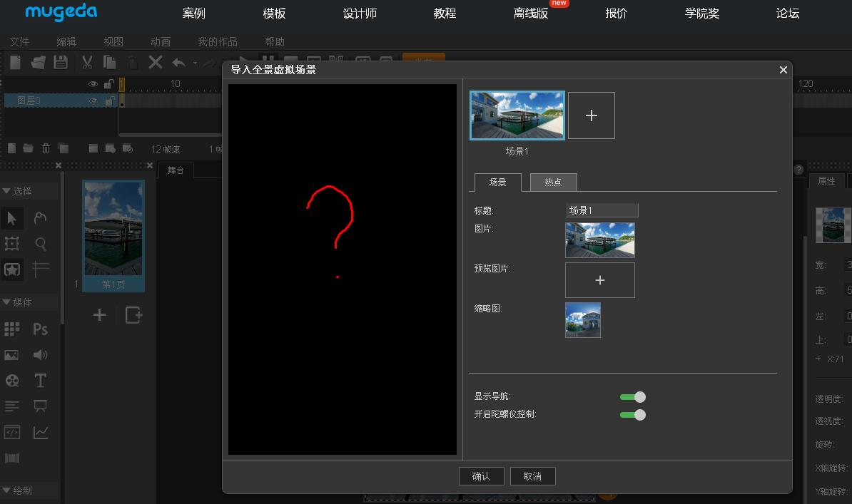This screenshot has height=504, width=852.
Task: Select the 第1页 page thumbnail
Action: [x=113, y=236]
